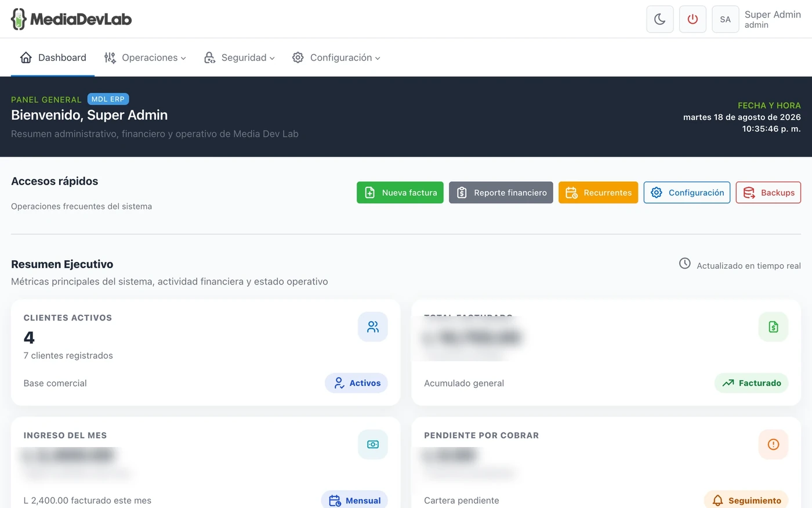Click the gear icon in the nav bar
This screenshot has height=508, width=812.
click(x=298, y=57)
